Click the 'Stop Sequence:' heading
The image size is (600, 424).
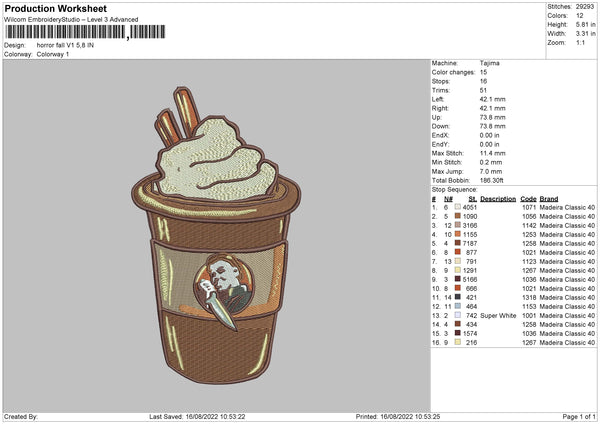point(455,189)
